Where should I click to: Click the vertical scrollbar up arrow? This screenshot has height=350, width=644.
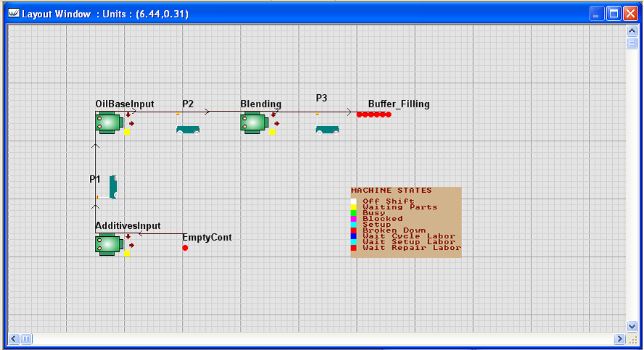632,32
